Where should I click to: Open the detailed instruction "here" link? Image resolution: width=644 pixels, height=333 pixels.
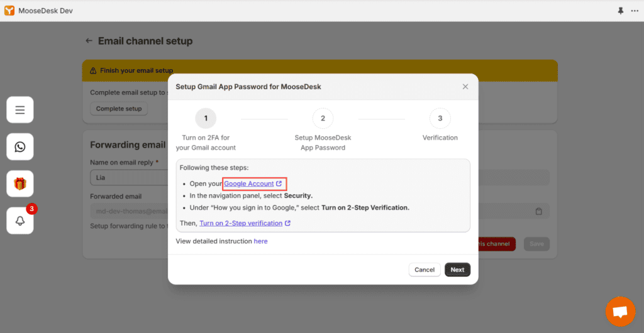260,241
